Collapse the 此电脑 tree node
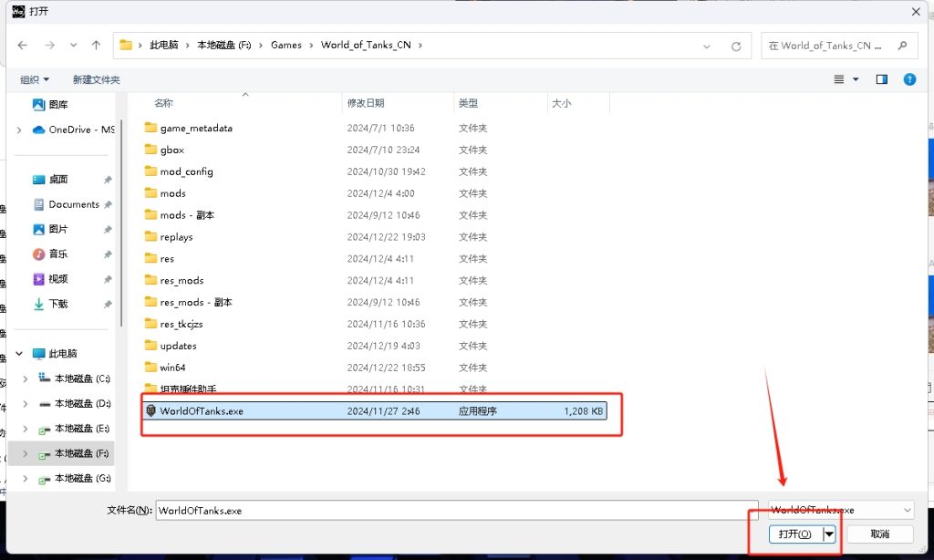The height and width of the screenshot is (560, 934). tap(19, 353)
